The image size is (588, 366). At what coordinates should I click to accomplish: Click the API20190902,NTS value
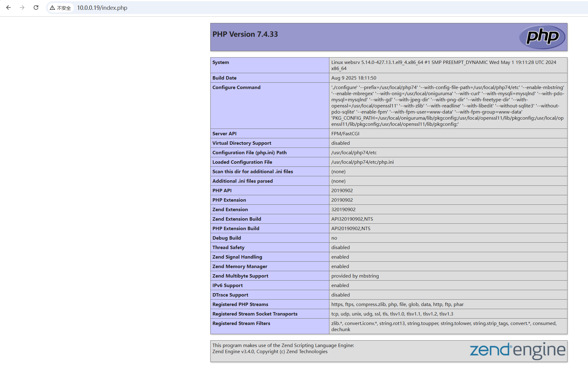pyautogui.click(x=350, y=229)
